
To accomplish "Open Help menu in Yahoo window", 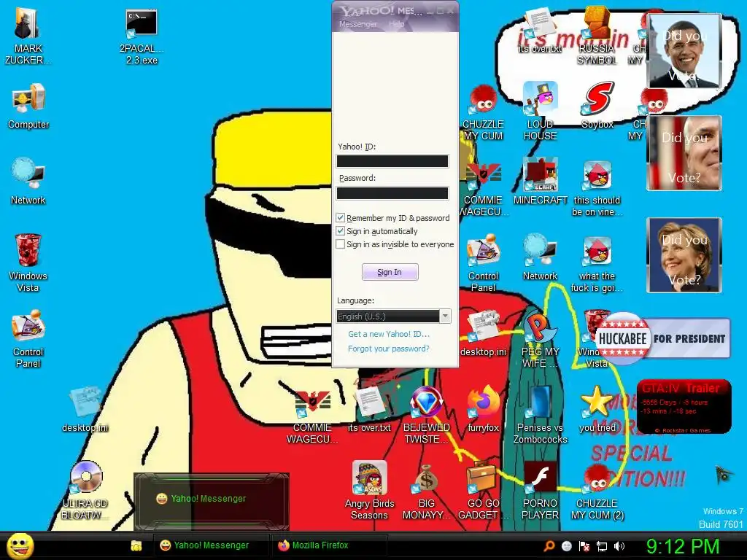I will pyautogui.click(x=396, y=24).
